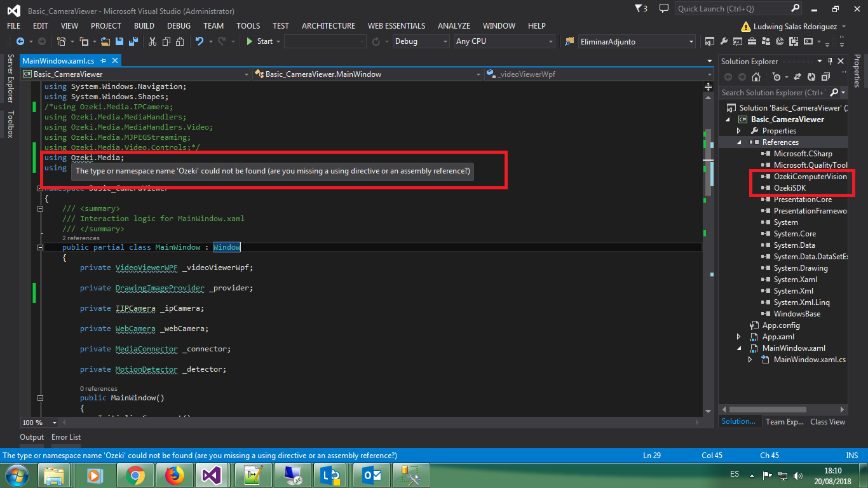Viewport: 868px width, 488px height.
Task: Click the '2 references' CodeLens link
Action: (x=81, y=238)
